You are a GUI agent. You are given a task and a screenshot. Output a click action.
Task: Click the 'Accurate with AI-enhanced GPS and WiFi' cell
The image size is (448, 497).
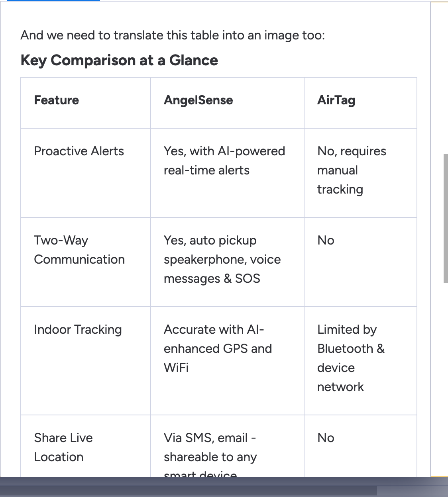218,348
